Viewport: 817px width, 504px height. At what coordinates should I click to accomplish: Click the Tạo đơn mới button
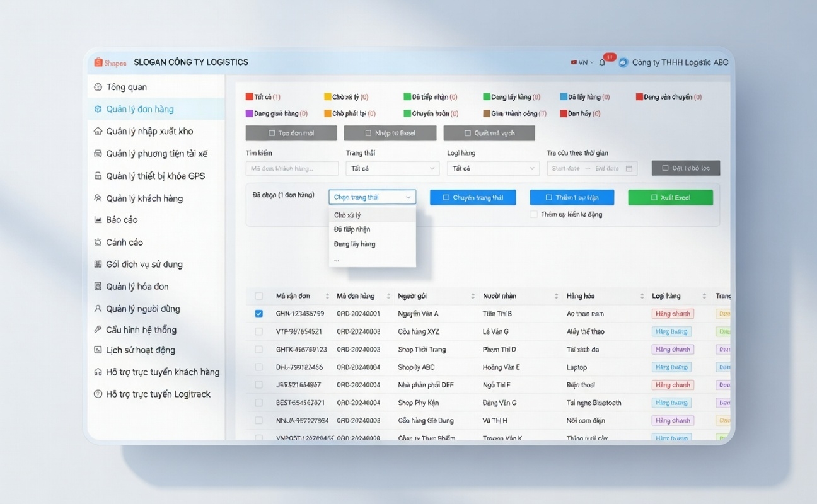(291, 133)
